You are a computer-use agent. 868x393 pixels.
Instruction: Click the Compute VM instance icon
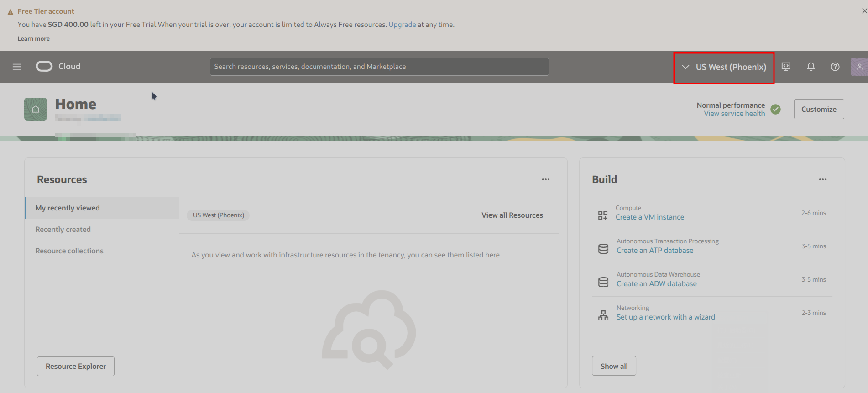coord(603,215)
